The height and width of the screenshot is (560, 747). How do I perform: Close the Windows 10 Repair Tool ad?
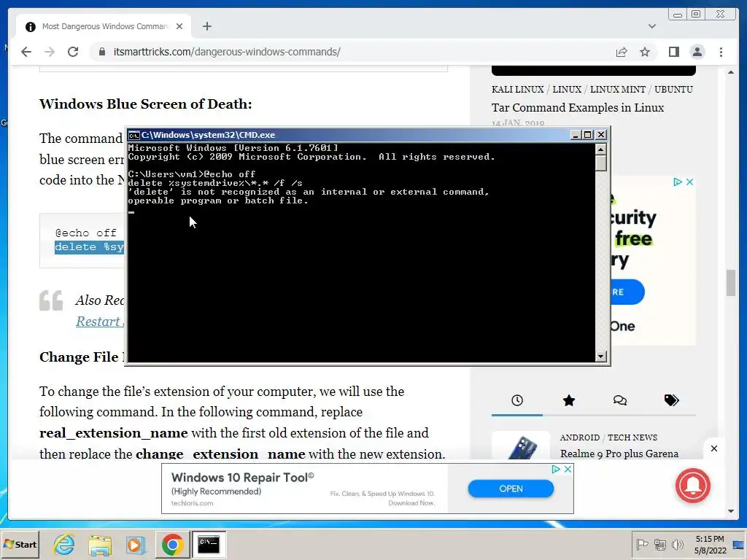click(x=568, y=470)
